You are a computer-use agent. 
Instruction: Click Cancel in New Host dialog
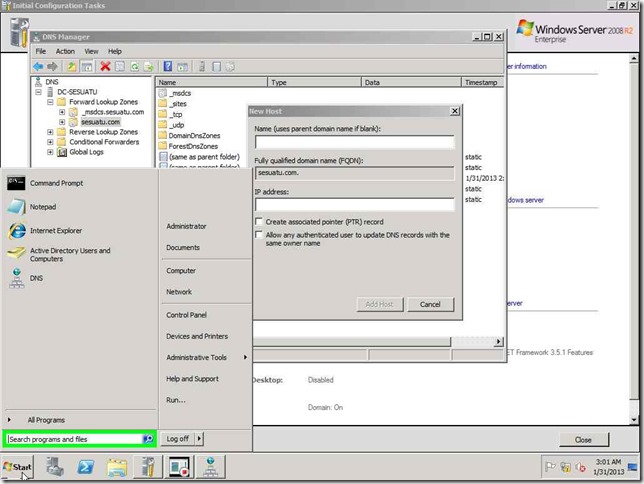(x=430, y=304)
